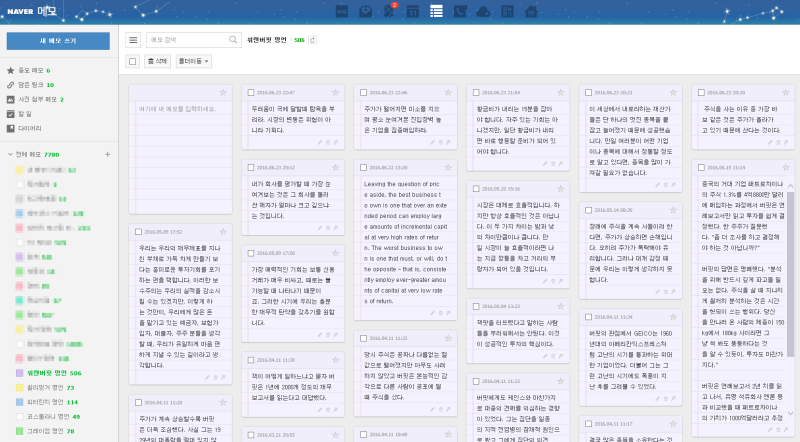Open the Naver Mail icon in top bar
The height and width of the screenshot is (442, 800).
[x=366, y=11]
